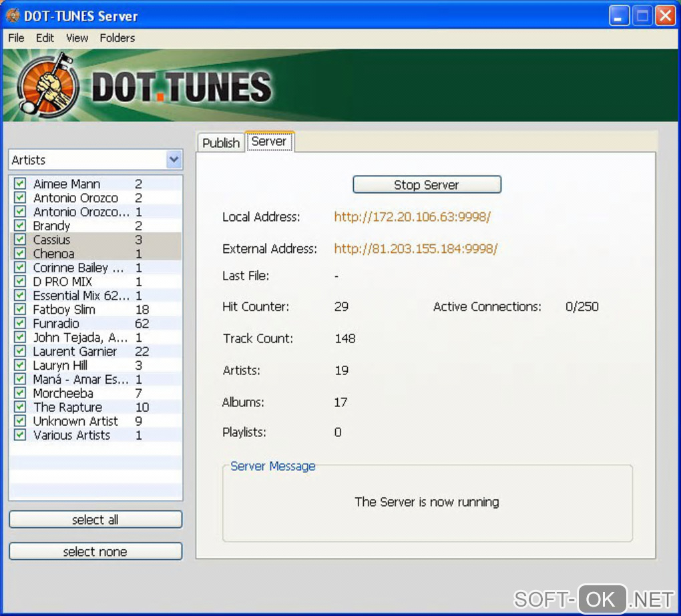Click the Stop Server button
The image size is (681, 616).
(x=427, y=184)
